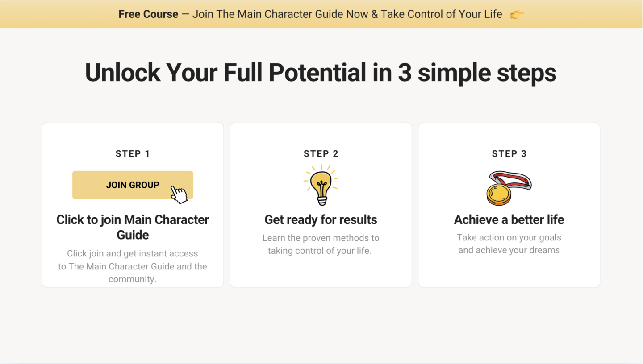Select the STEP 1 label

coord(133,154)
